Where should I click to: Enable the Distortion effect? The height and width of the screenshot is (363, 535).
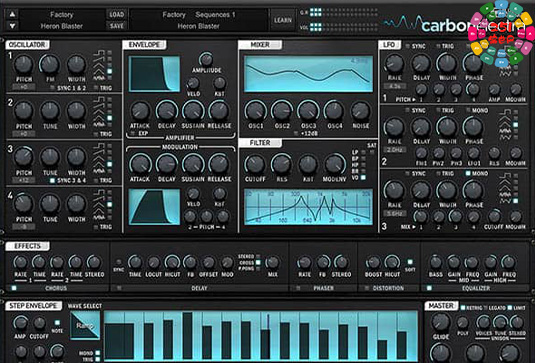pyautogui.click(x=366, y=288)
